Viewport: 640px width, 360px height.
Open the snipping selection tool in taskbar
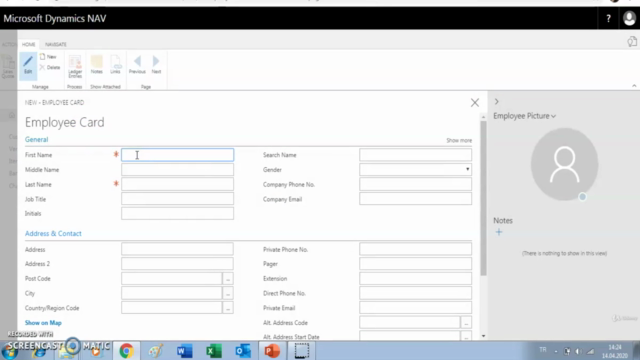(302, 351)
